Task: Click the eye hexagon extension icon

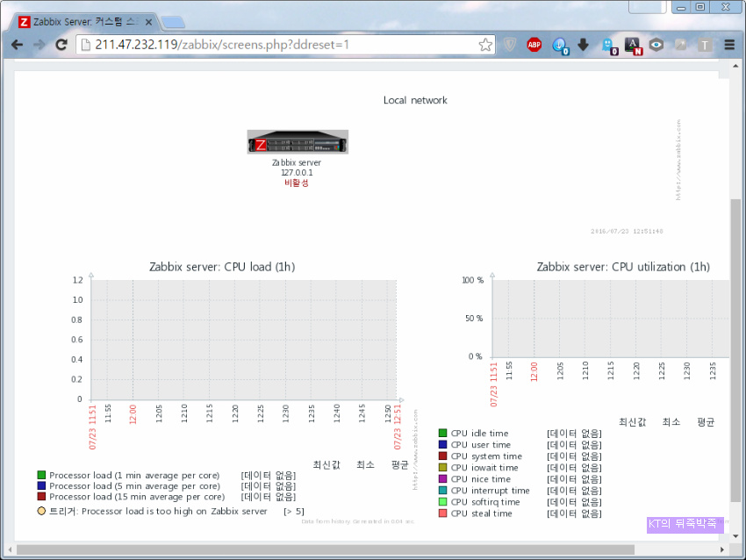Action: 656,45
